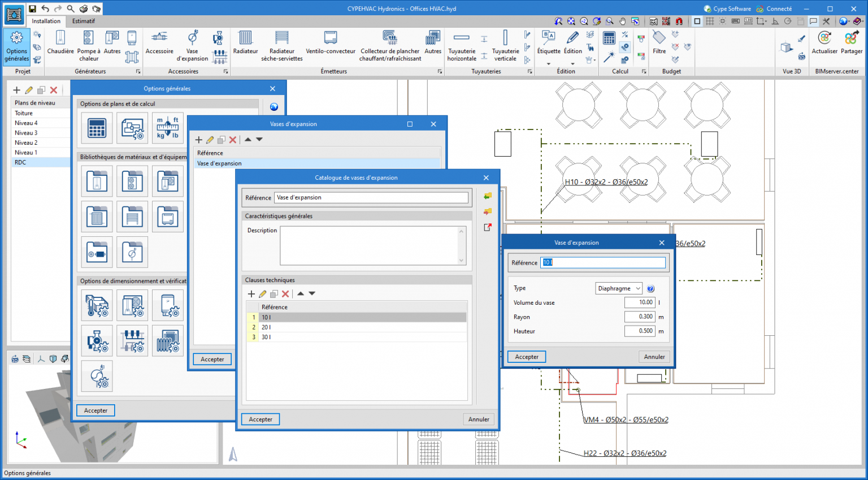Insert a Vase d'expansion from ribbon

192,46
